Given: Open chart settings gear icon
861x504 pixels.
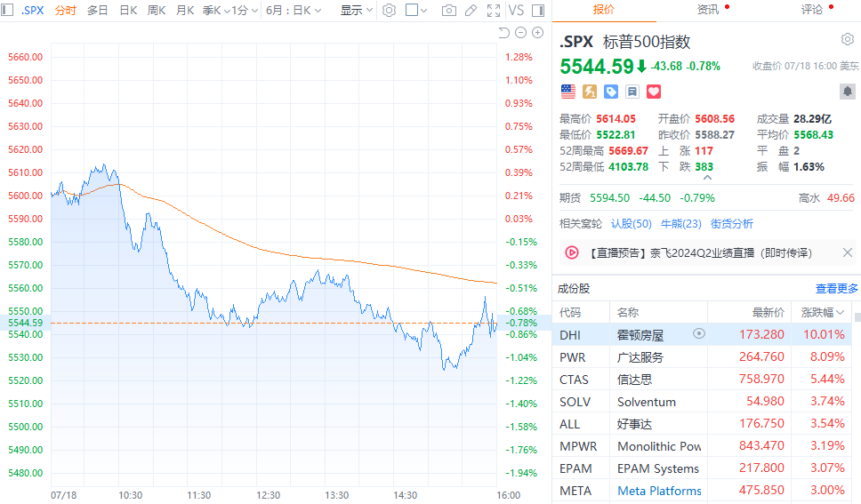Looking at the screenshot, I should (x=389, y=11).
